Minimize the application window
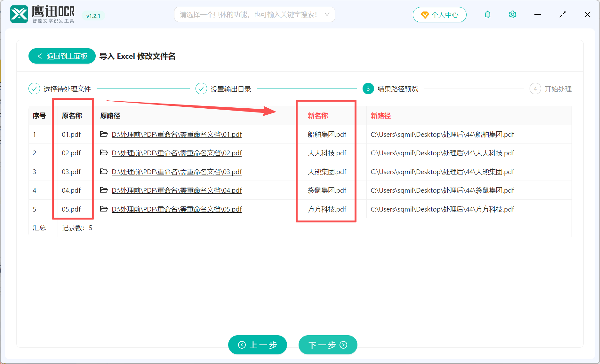The width and height of the screenshot is (600, 364). (538, 14)
